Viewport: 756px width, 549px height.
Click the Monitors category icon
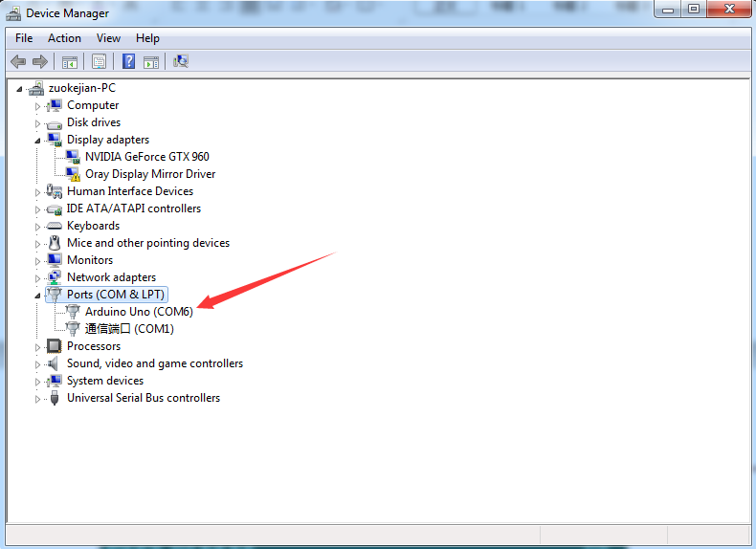click(55, 260)
